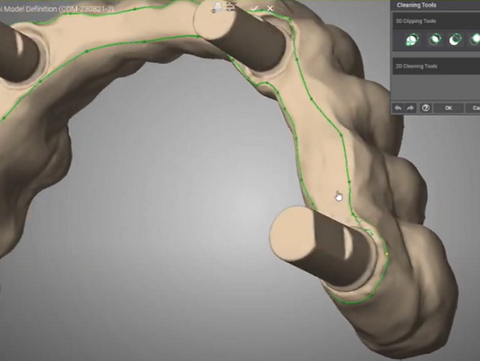Pick the partially visible fourth clipping tool
Screen dimensions: 480x361
click(x=475, y=40)
